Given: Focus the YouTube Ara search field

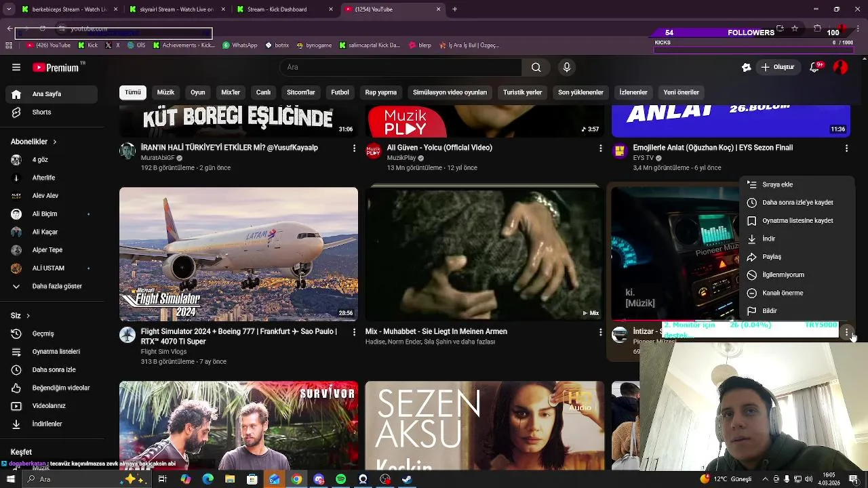Looking at the screenshot, I should pos(400,67).
